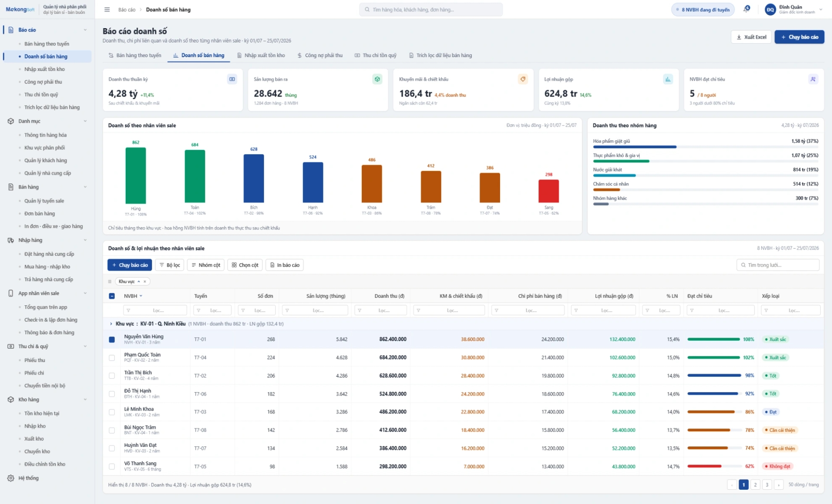
Task: Focus the global search field
Action: tap(431, 10)
